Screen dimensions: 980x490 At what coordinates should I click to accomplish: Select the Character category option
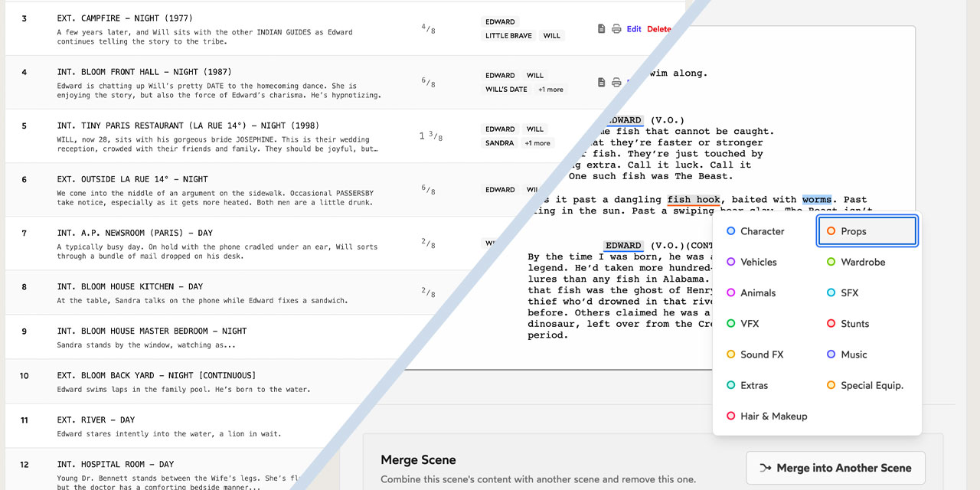762,231
